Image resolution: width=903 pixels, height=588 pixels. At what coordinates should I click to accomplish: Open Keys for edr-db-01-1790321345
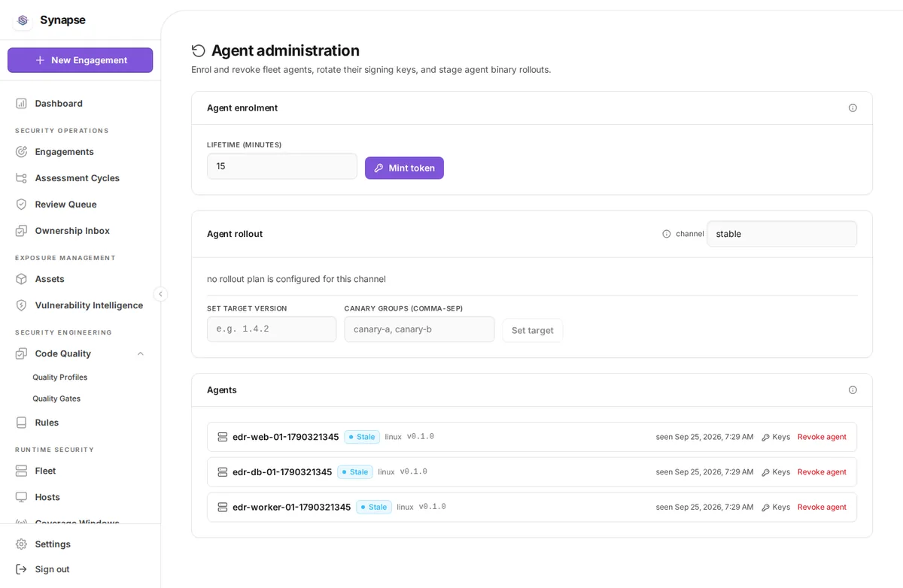tap(776, 472)
